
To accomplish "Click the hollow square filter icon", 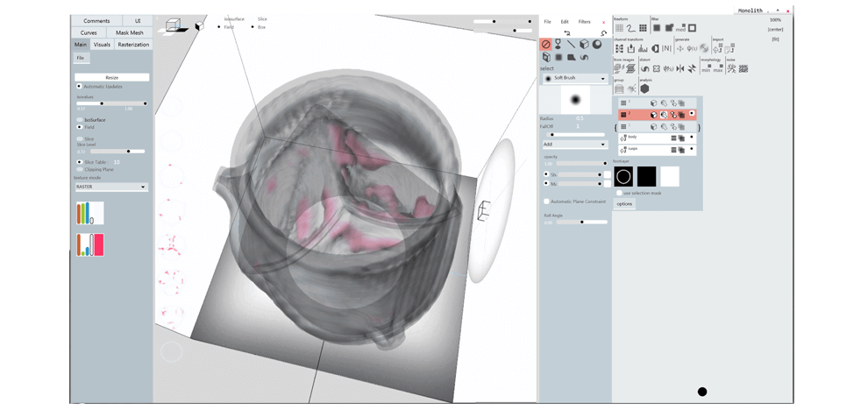I will (692, 28).
